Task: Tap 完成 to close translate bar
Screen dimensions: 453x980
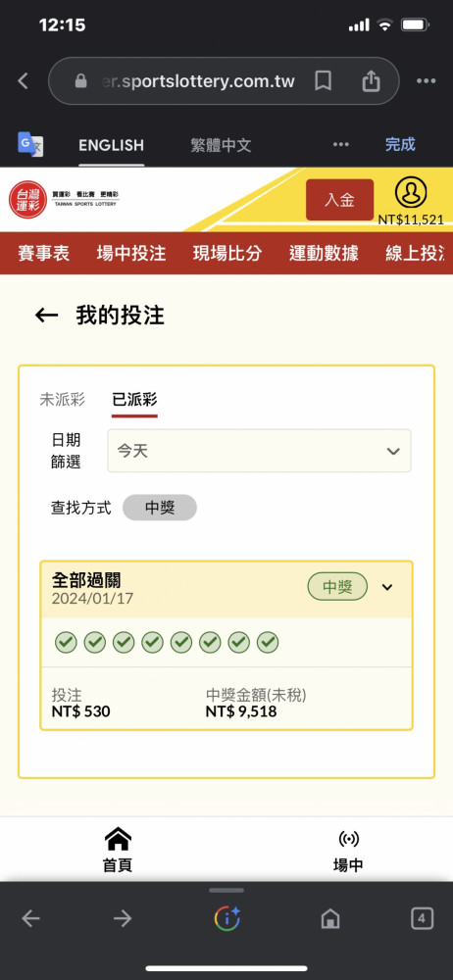Action: [400, 144]
